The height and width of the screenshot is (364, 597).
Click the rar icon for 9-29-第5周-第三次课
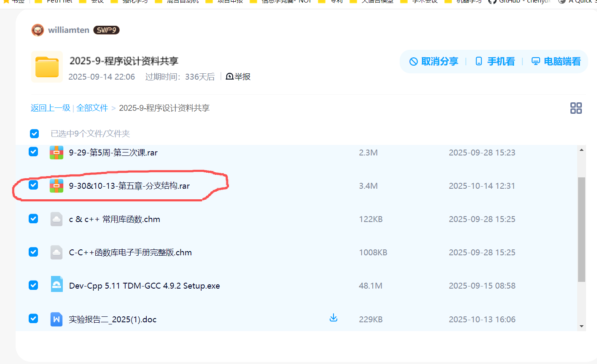point(56,152)
